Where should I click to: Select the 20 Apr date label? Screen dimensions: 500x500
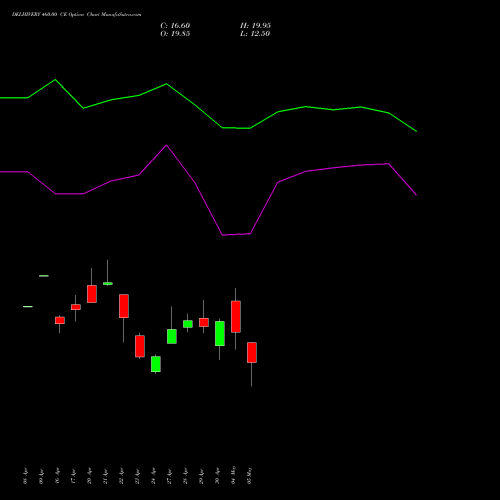click(90, 476)
